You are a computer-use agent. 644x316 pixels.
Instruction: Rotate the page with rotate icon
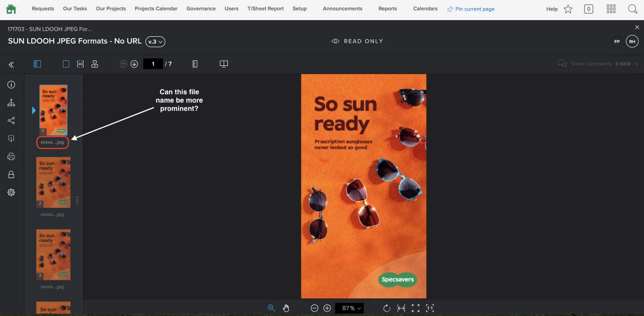point(386,308)
